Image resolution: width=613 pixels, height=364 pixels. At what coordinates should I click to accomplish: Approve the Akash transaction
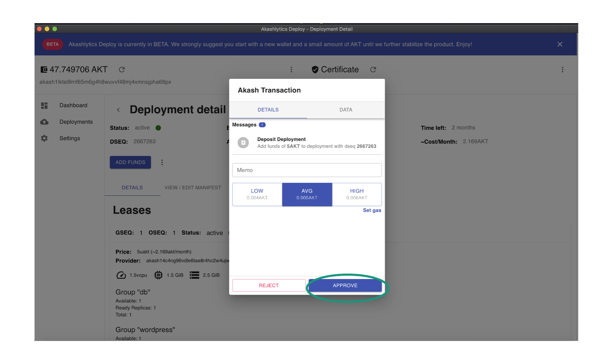[x=345, y=285]
